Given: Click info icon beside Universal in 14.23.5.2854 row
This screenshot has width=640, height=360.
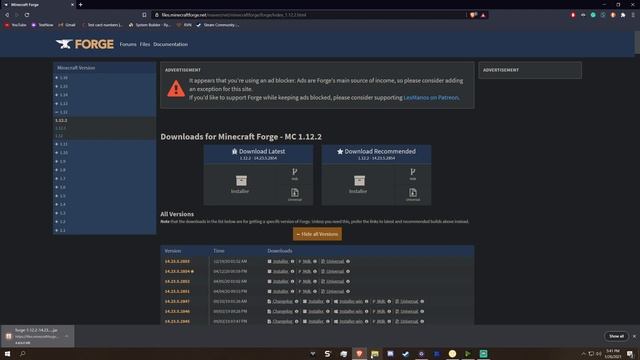Looking at the screenshot, I should point(348,271).
